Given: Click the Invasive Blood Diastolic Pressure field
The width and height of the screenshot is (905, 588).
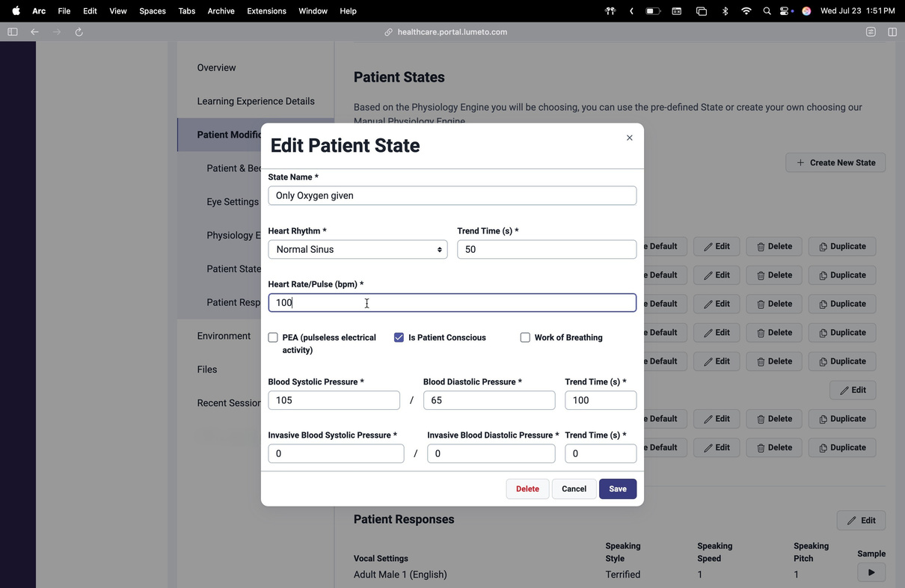Looking at the screenshot, I should pos(491,453).
